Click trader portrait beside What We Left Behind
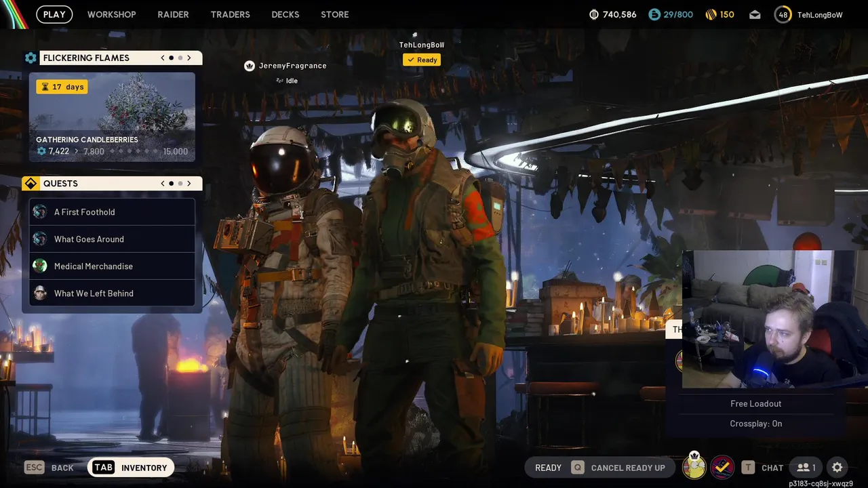Screen dimensions: 868x488 click(40, 293)
